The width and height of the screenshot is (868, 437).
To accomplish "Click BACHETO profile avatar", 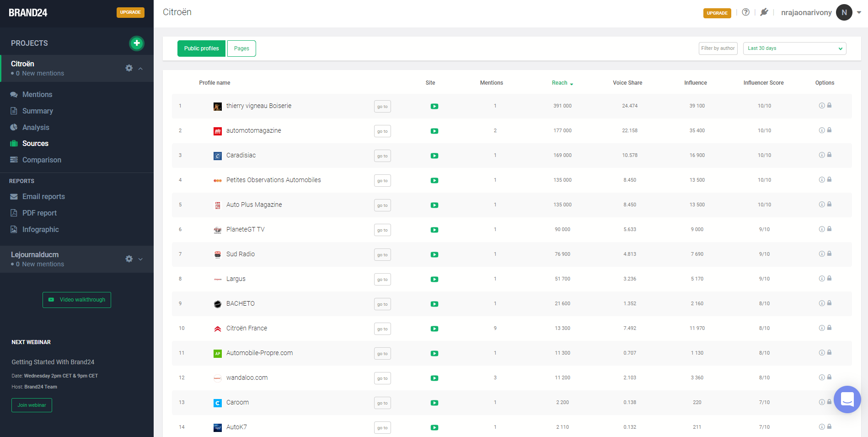I will tap(218, 304).
